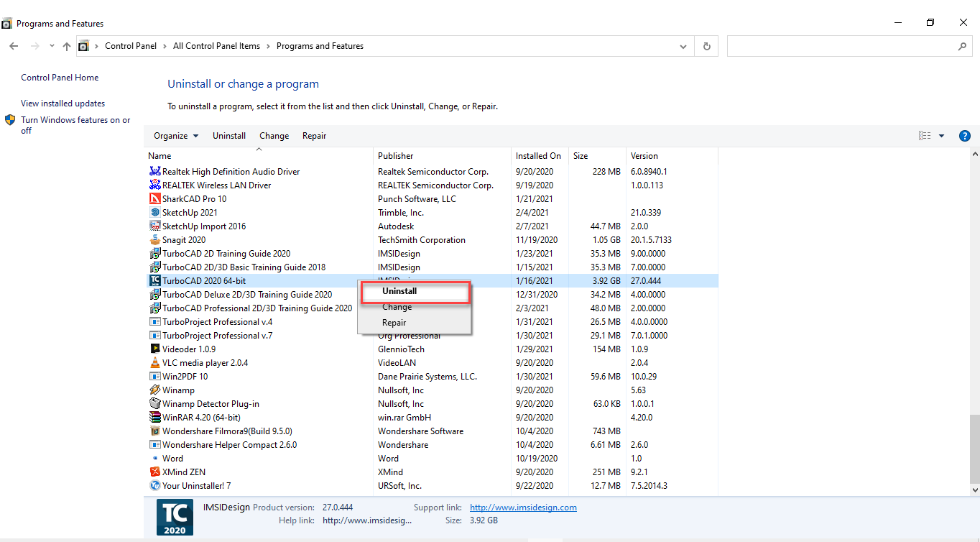Click the scrollbar up arrow
This screenshot has width=980, height=542.
[x=974, y=155]
